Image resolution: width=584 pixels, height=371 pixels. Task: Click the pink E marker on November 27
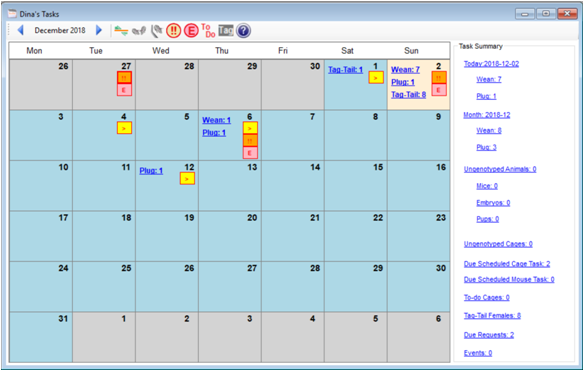pyautogui.click(x=124, y=90)
